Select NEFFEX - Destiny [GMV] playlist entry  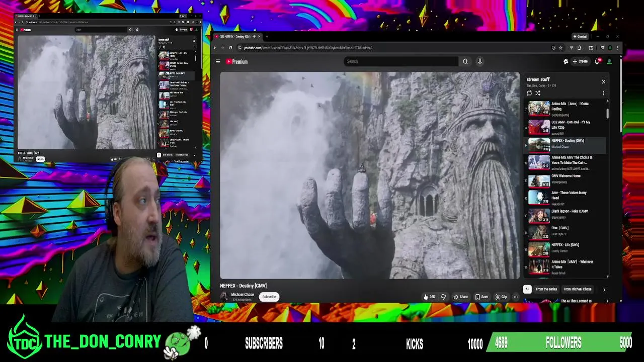565,144
